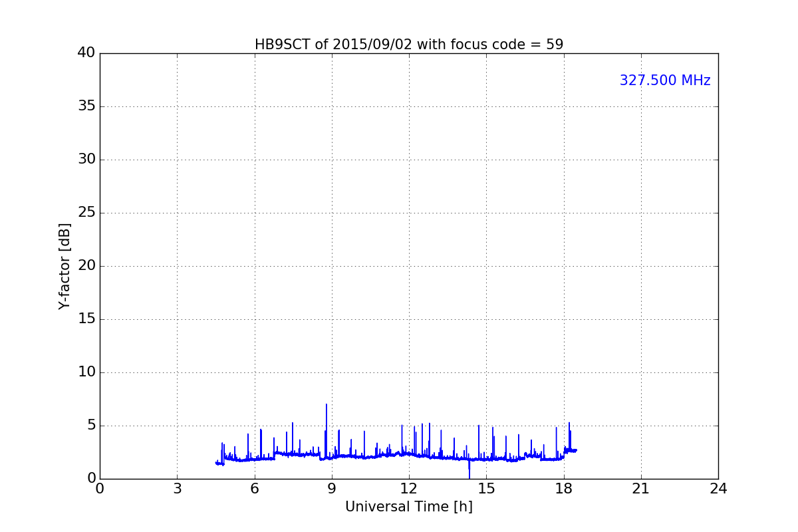Click y-axis tick label '15'

click(86, 319)
